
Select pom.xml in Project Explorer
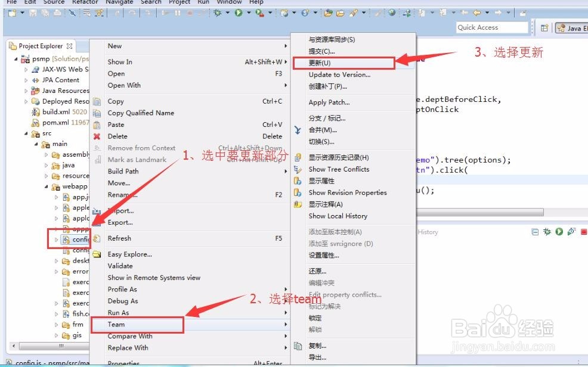coord(60,123)
